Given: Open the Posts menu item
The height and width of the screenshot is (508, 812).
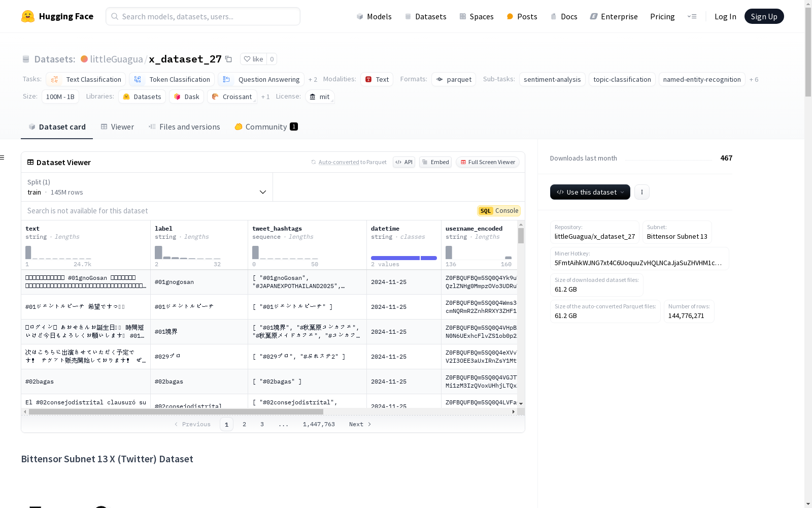Looking at the screenshot, I should (x=522, y=16).
